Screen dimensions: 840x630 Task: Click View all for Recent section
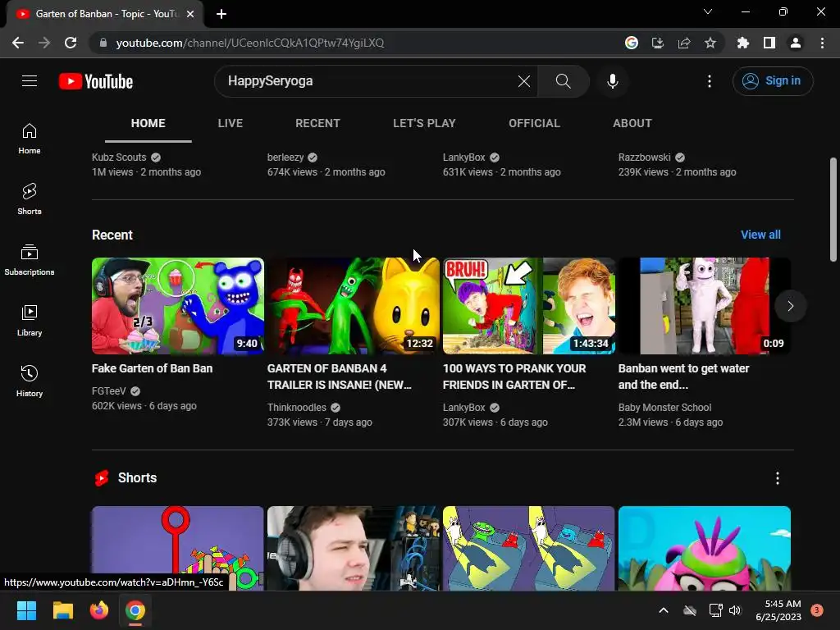[760, 235]
